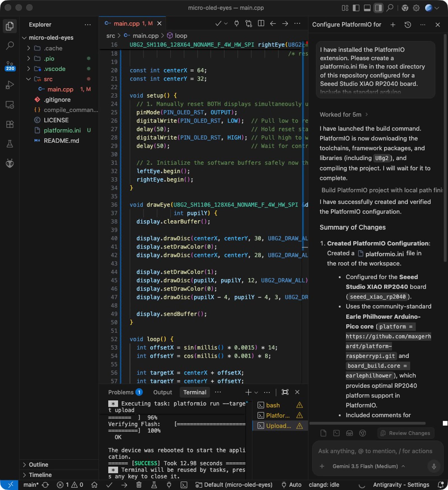
Task: Click the PlatformIO home icon in status bar
Action: pyautogui.click(x=94, y=485)
